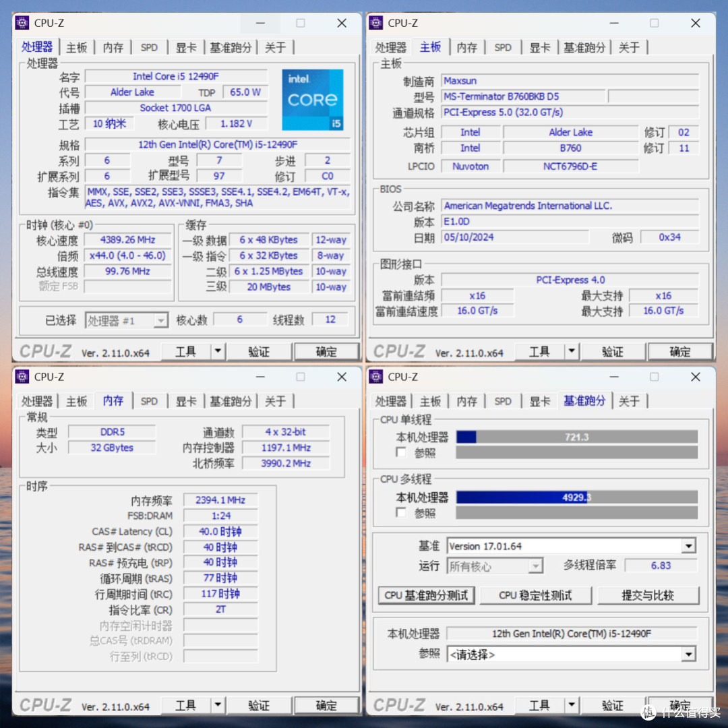
Task: Expand tools dropdown arrow in memory window
Action: click(x=218, y=705)
